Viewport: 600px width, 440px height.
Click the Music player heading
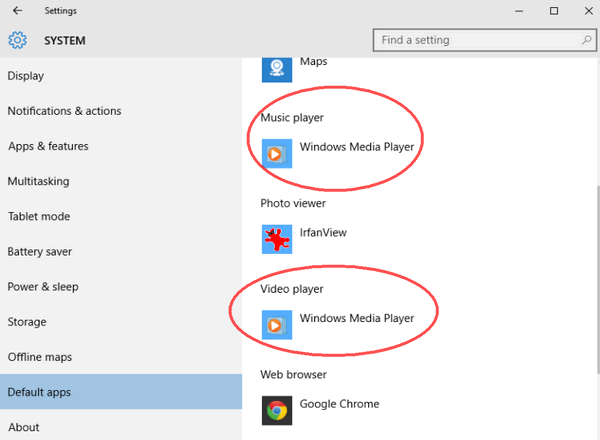pos(292,117)
